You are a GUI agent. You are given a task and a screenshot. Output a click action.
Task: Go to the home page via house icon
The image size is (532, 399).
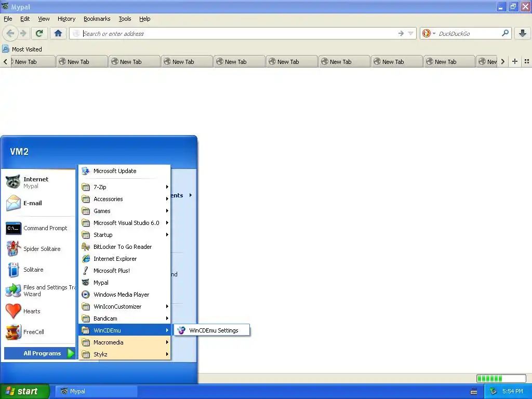[x=58, y=33]
